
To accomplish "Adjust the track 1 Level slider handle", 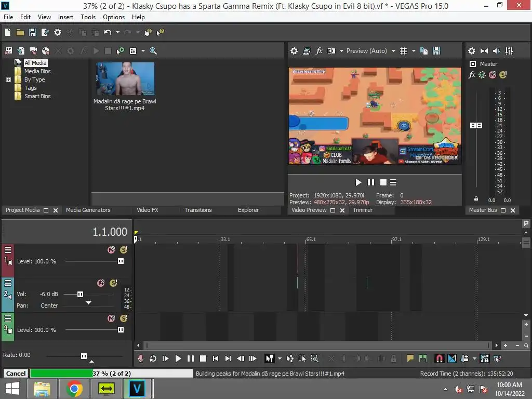I will click(121, 261).
